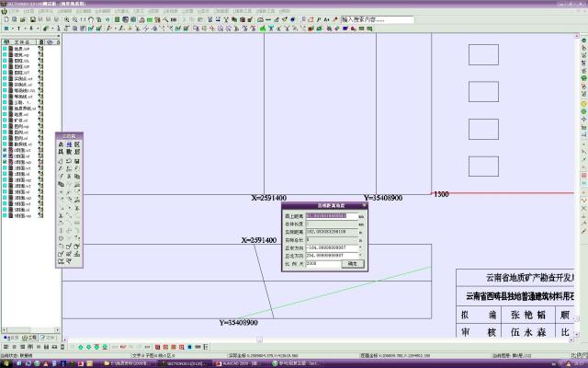
Task: Select the 线 (line) tool in toolbox
Action: point(69,144)
